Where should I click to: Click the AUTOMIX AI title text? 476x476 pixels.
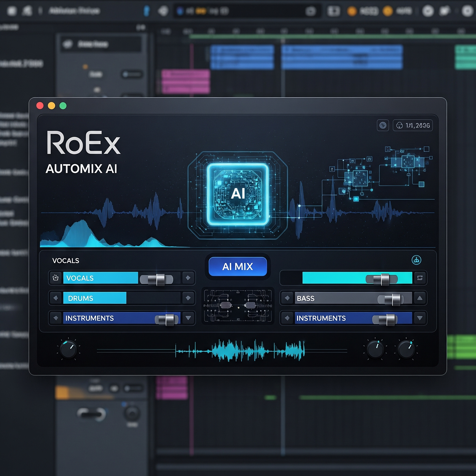[x=81, y=169]
